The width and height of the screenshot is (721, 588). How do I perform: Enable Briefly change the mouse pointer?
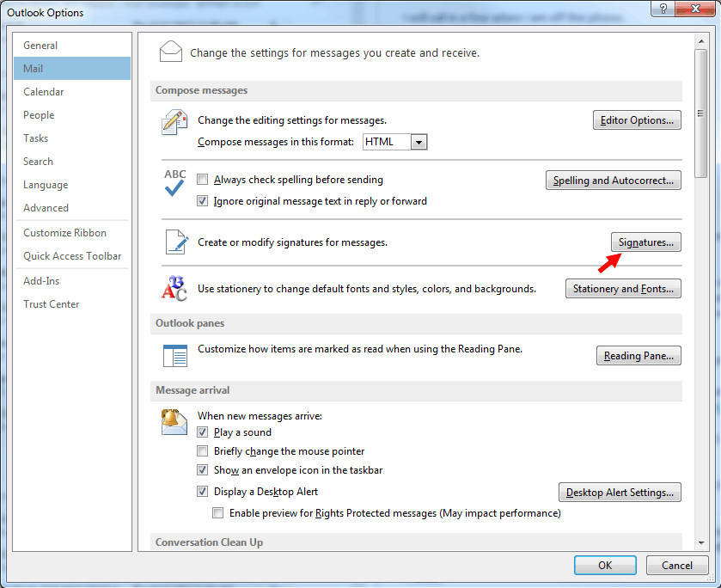tap(202, 451)
